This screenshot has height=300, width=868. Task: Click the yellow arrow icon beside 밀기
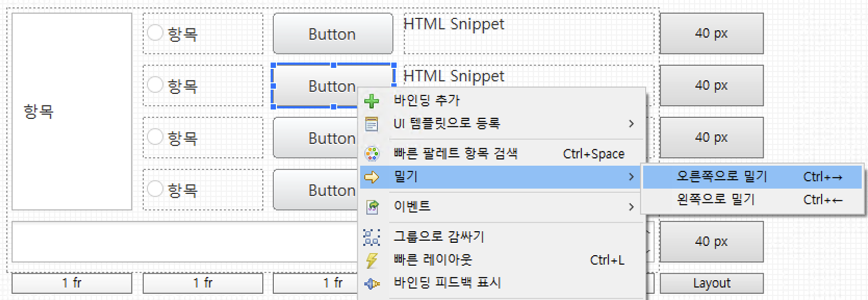(x=372, y=177)
